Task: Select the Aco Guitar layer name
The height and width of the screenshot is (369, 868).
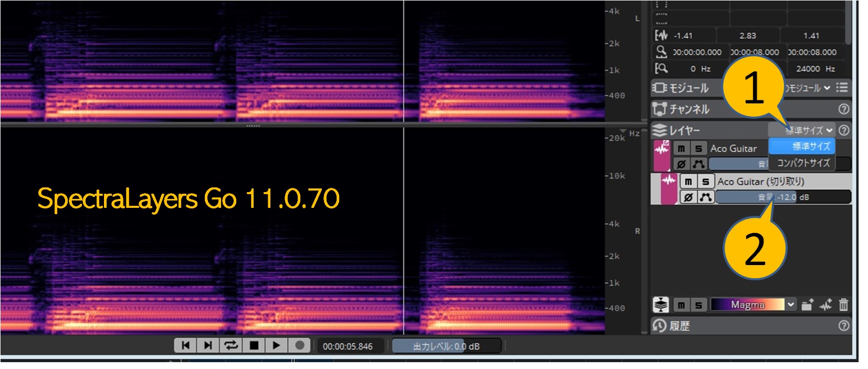Action: (734, 149)
